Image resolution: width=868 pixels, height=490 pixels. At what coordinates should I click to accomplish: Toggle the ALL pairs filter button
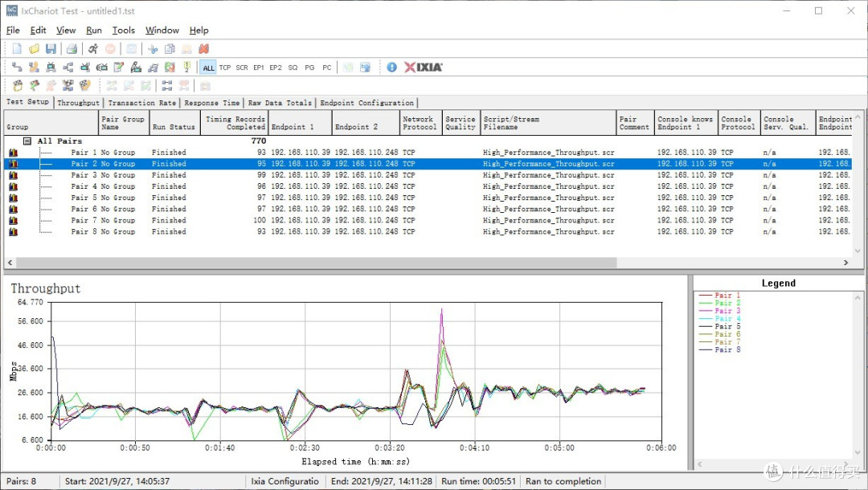(x=208, y=67)
